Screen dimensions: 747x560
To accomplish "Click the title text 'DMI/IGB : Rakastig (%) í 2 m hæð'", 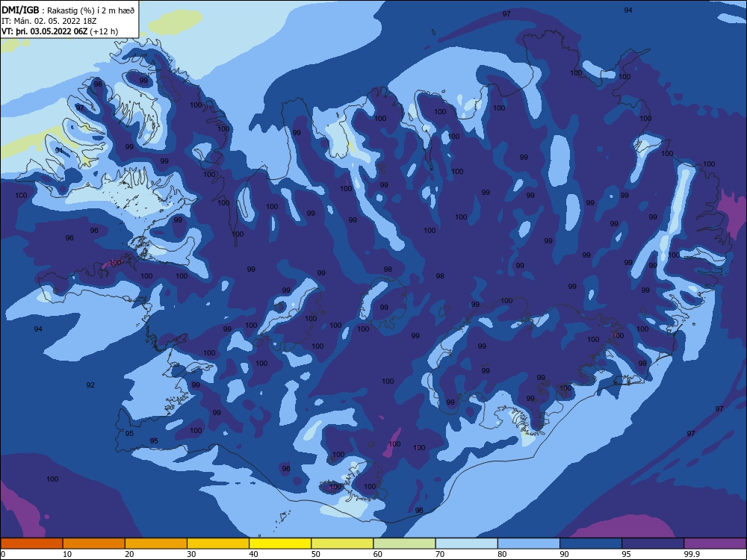I will point(68,10).
